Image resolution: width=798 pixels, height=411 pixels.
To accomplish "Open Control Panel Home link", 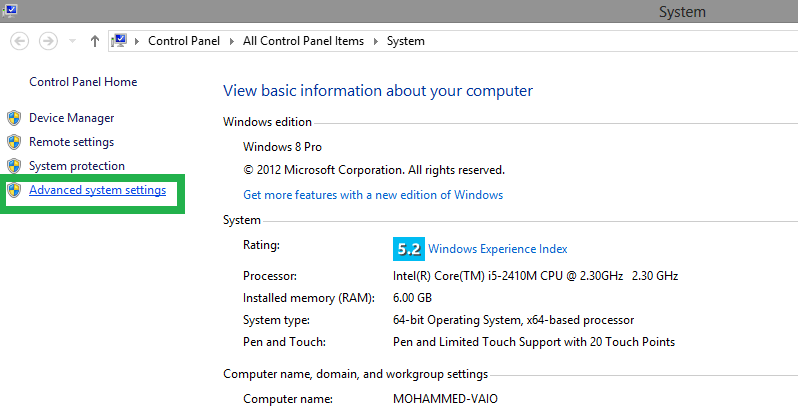I will tap(83, 82).
